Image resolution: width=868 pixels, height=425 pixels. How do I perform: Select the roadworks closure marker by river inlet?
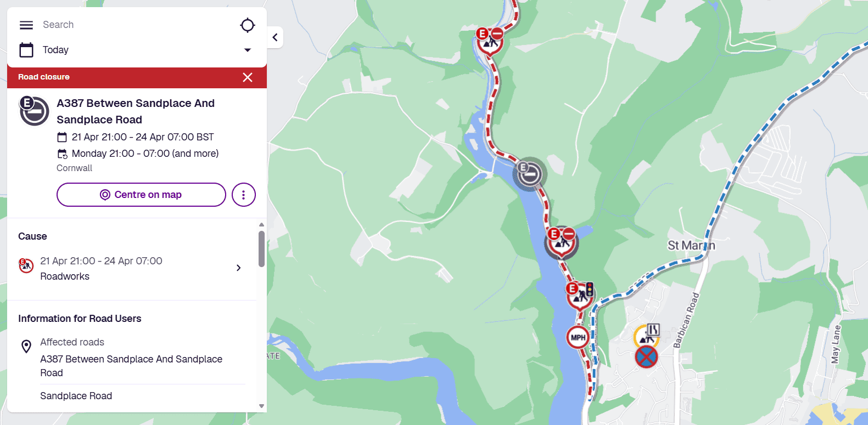[561, 242]
